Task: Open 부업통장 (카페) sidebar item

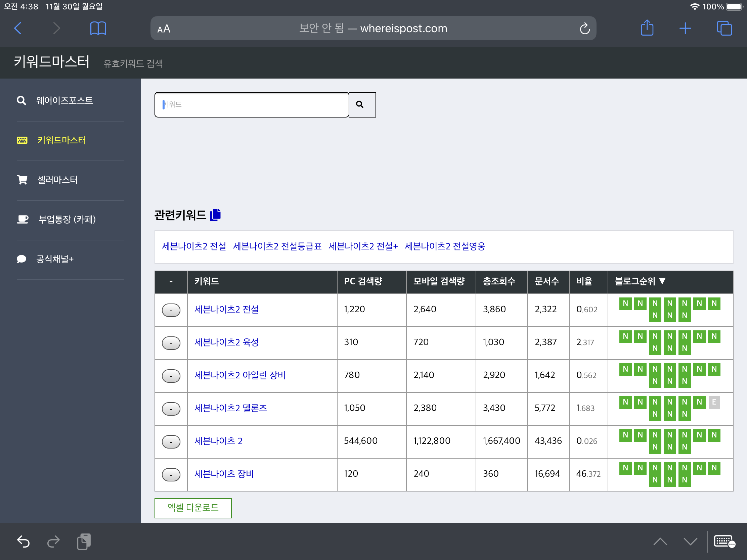Action: 67,220
